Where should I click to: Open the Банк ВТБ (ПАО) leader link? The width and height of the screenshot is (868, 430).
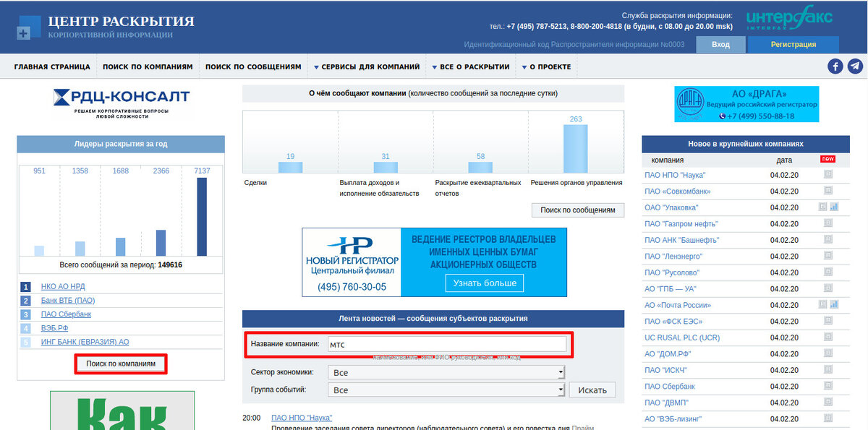[68, 301]
